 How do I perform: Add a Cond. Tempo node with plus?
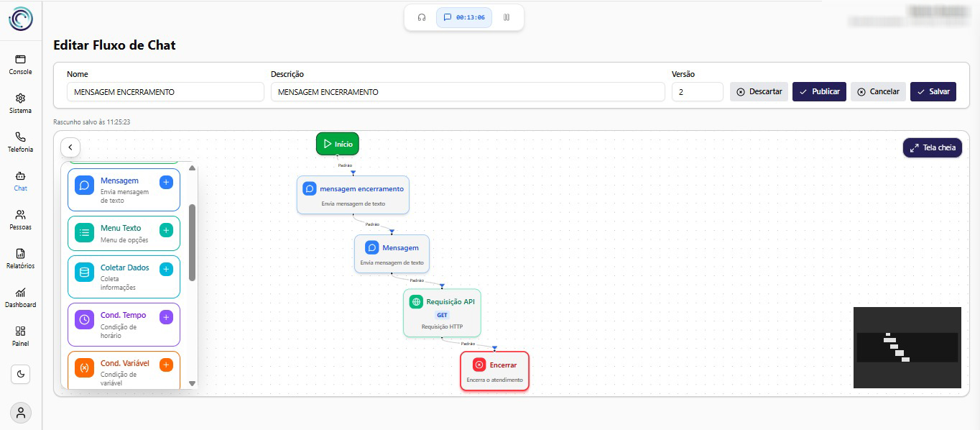point(166,317)
